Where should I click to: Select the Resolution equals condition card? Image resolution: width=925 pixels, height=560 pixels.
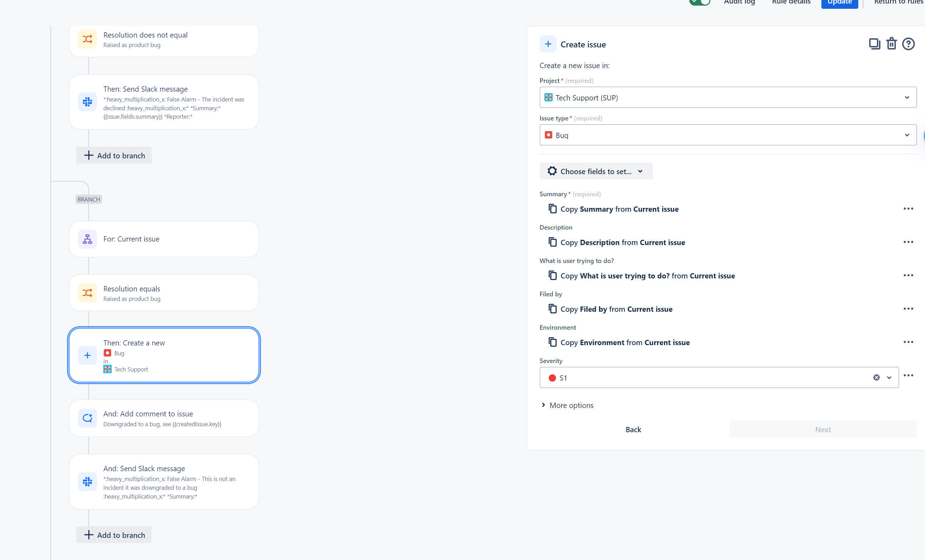tap(164, 293)
